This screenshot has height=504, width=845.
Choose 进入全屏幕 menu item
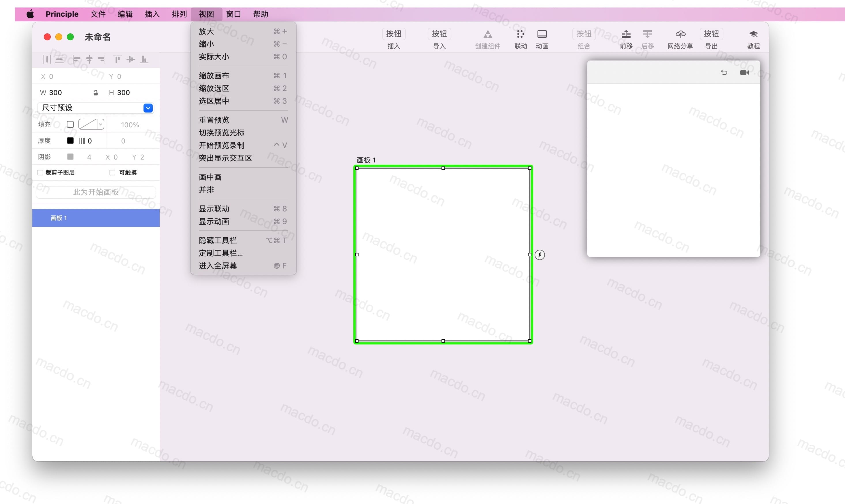pos(243,266)
